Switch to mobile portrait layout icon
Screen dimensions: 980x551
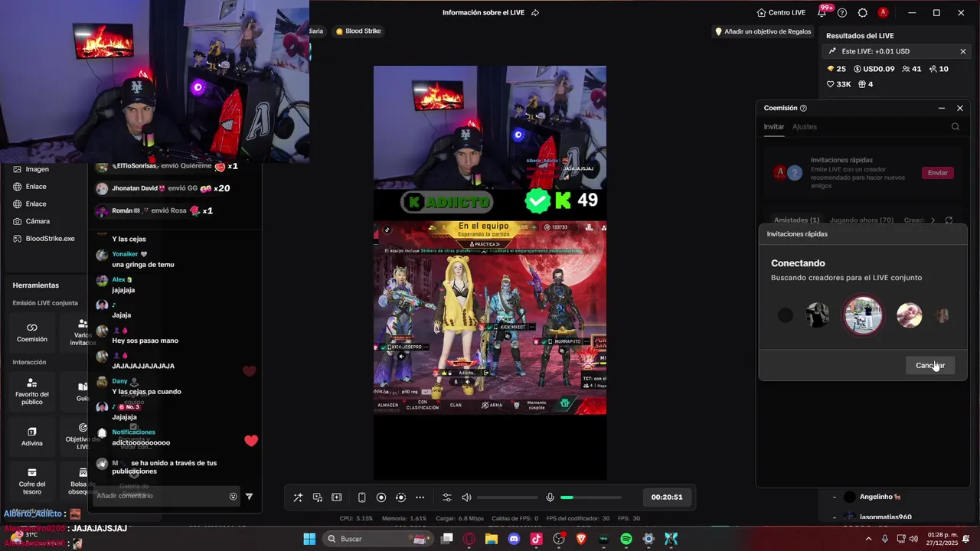[x=362, y=497]
